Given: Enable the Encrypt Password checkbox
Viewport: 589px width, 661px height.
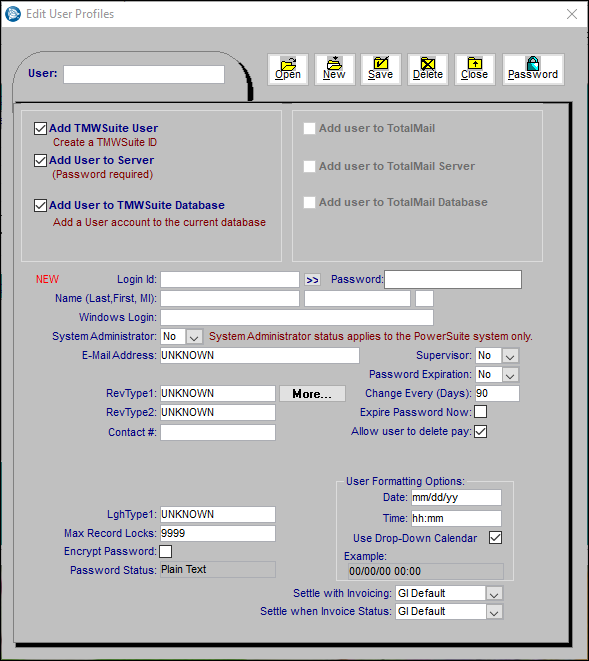Looking at the screenshot, I should tap(166, 551).
